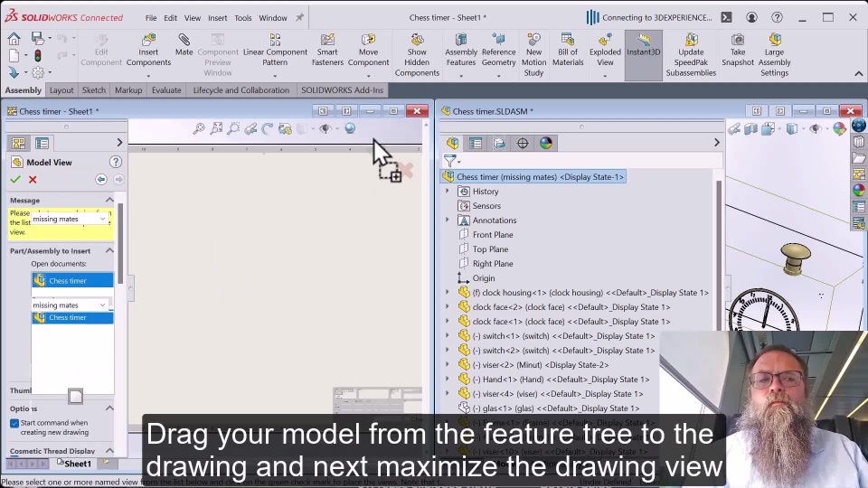868x488 pixels.
Task: Click the rebuild traffic light icon
Action: (x=38, y=56)
